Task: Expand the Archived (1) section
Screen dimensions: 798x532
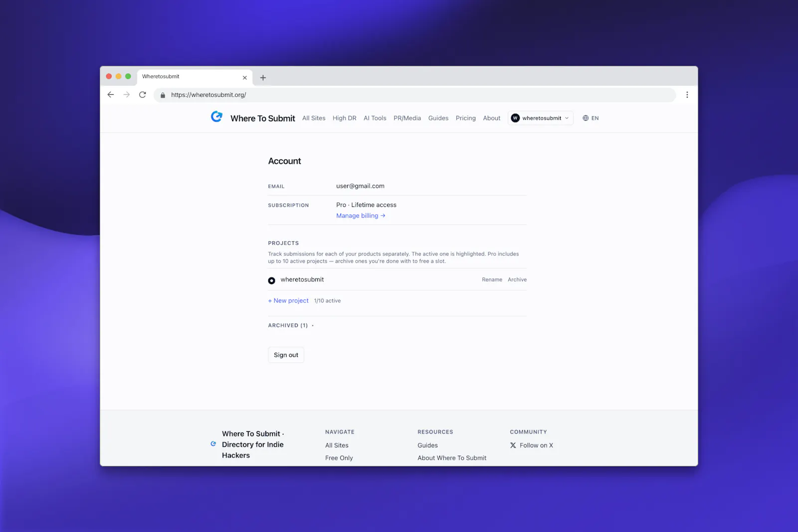Action: [x=291, y=326]
